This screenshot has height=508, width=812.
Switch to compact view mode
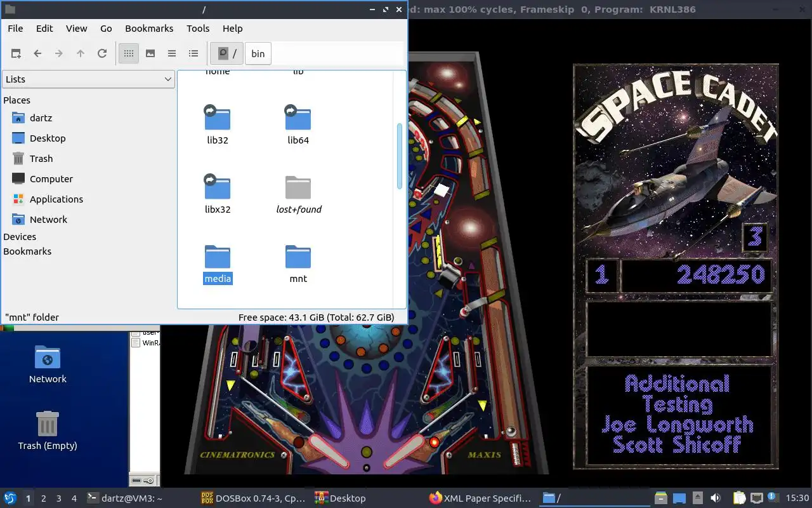click(172, 54)
